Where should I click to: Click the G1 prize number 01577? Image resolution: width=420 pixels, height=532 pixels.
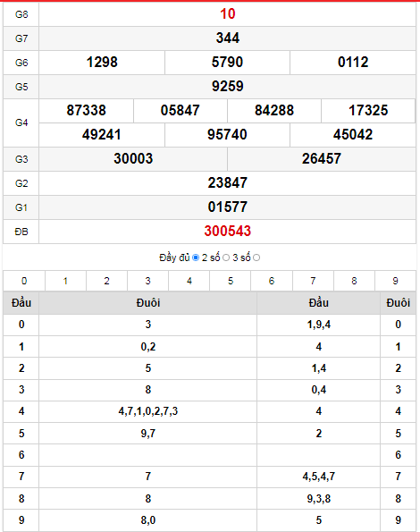click(x=228, y=207)
